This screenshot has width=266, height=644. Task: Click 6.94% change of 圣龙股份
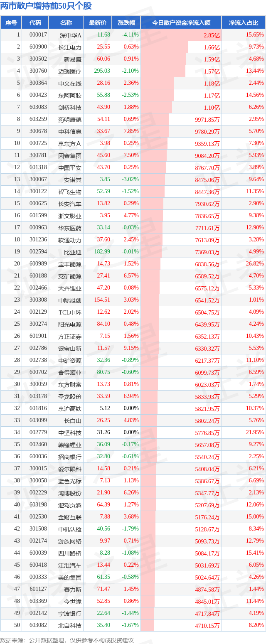coord(131,396)
